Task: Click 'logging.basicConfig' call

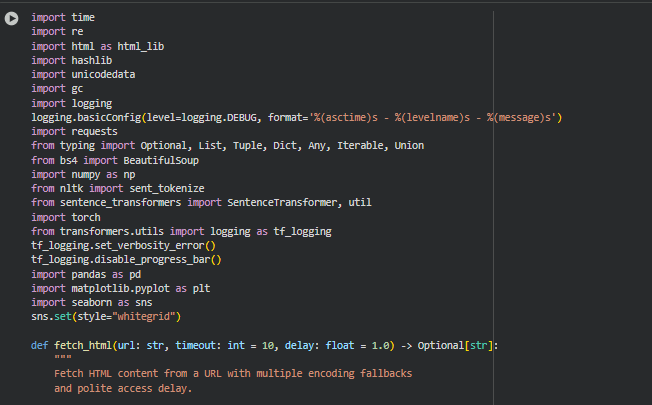Action: tap(84, 117)
